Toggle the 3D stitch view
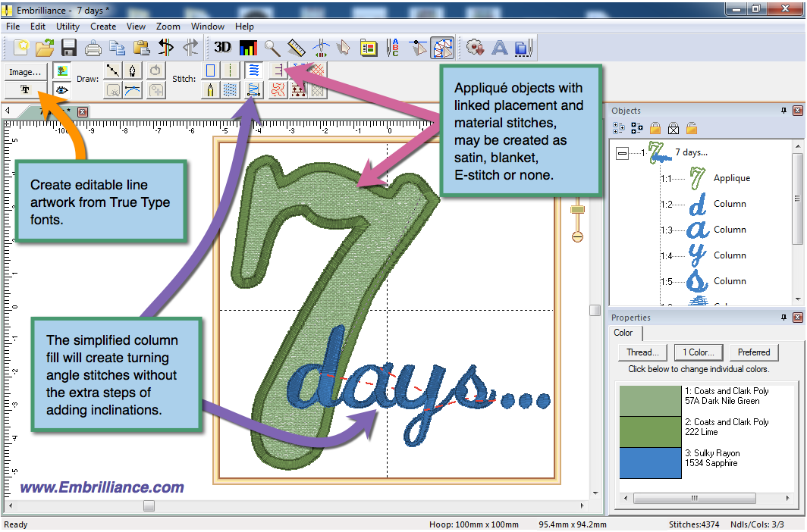The image size is (807, 532). point(222,48)
